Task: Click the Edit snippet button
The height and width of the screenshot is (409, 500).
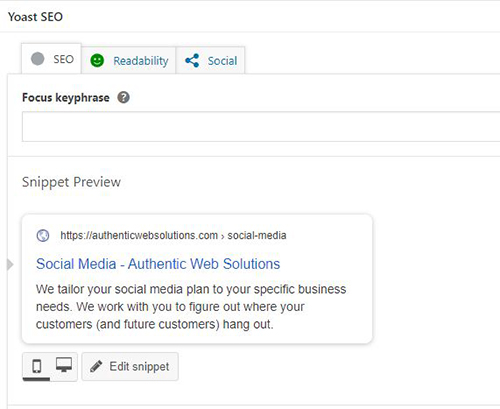Action: [130, 366]
